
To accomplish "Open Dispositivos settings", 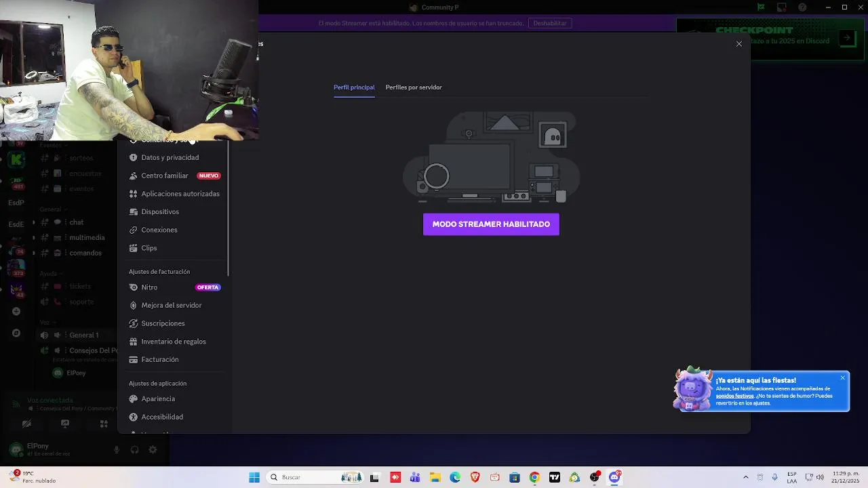I will point(175,211).
